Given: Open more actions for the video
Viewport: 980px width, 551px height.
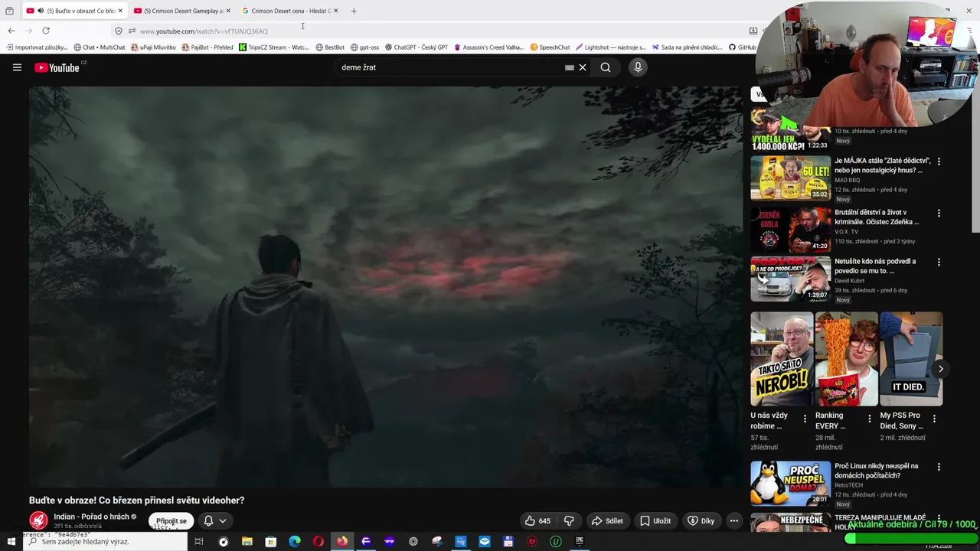Looking at the screenshot, I should click(x=733, y=520).
